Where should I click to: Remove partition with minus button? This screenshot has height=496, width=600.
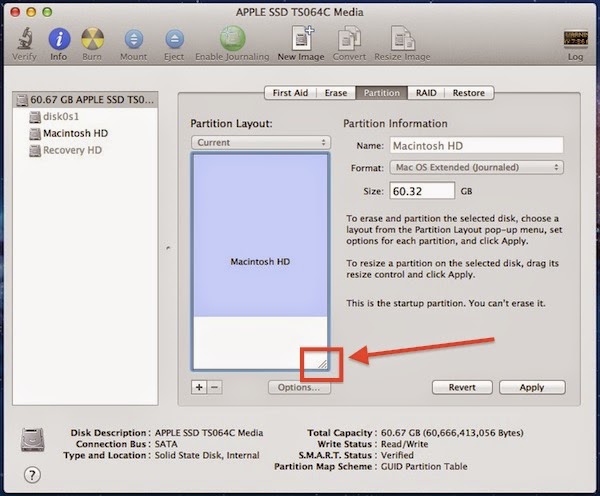tap(215, 387)
